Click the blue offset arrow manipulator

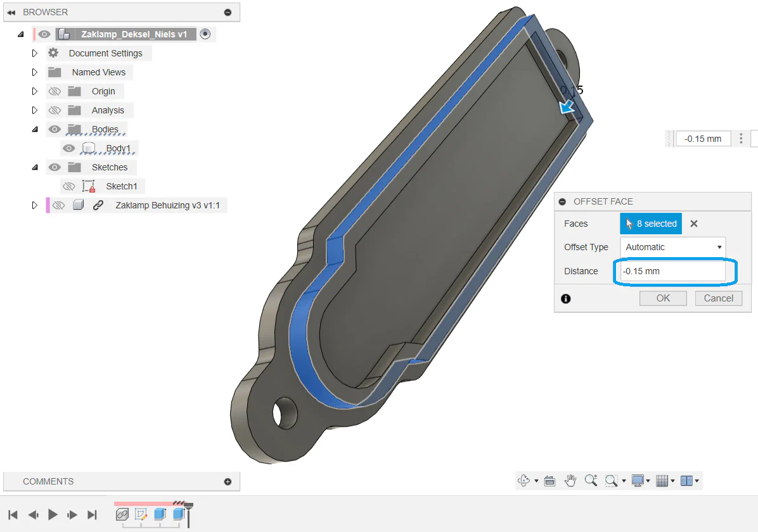pos(567,107)
